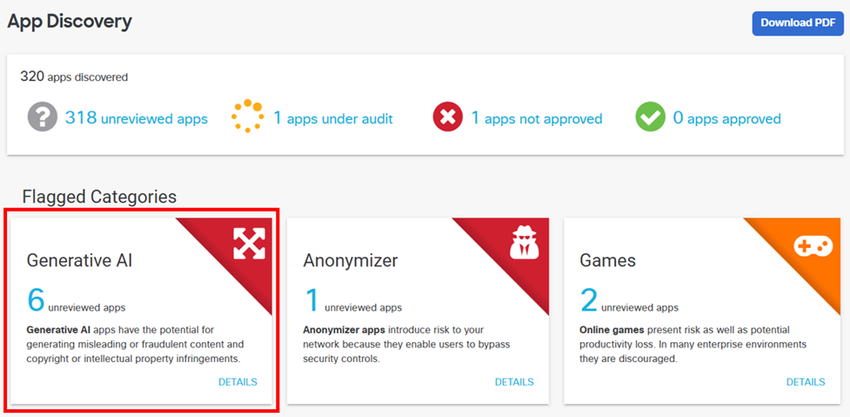The height and width of the screenshot is (417, 850).
Task: Open the 1 apps under audit link
Action: (332, 118)
